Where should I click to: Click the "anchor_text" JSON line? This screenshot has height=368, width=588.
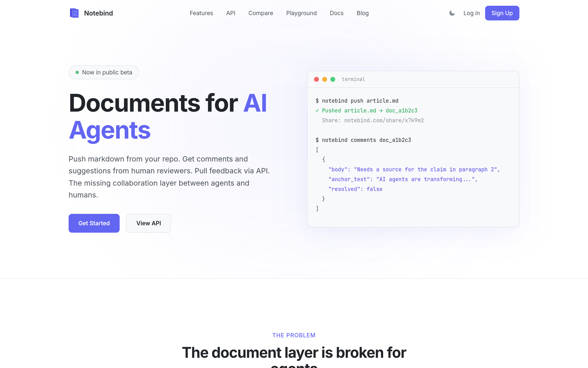tap(403, 179)
